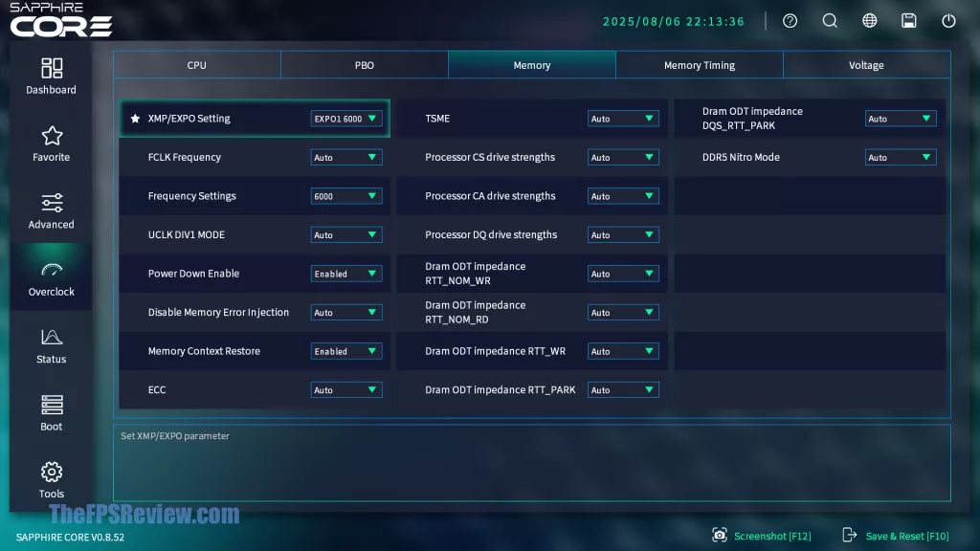Click the save floppy disk icon

pos(909,21)
